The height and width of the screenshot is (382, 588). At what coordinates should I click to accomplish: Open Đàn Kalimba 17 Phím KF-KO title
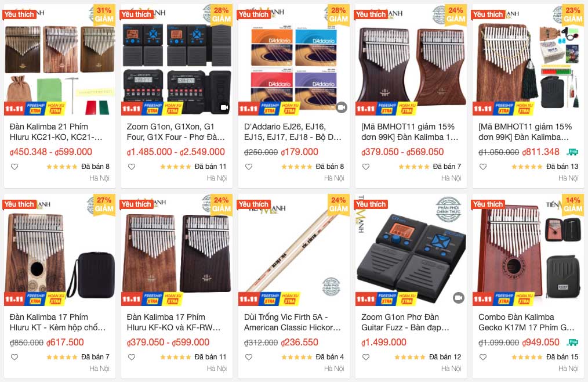pyautogui.click(x=173, y=322)
